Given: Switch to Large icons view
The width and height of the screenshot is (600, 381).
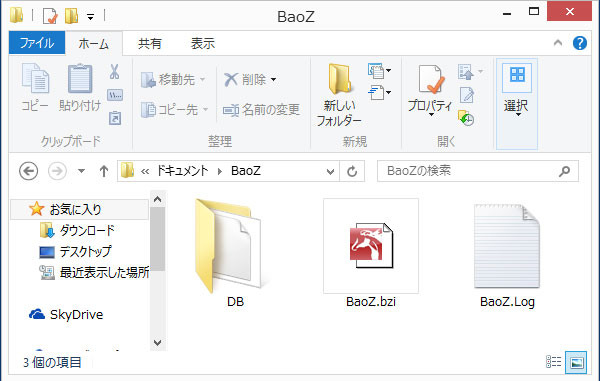Looking at the screenshot, I should point(576,362).
